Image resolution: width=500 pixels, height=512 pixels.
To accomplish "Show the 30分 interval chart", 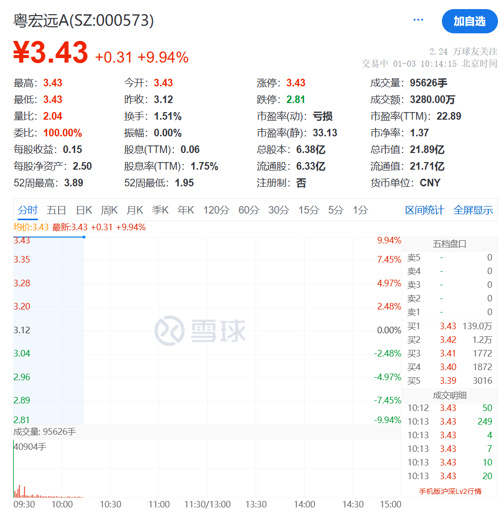I will [279, 210].
